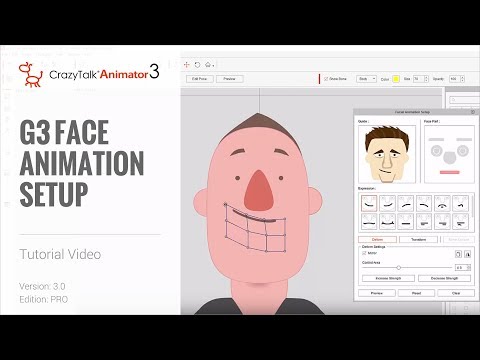The image size is (480, 360).
Task: Click the yellow bone color swatch
Action: 396,79
